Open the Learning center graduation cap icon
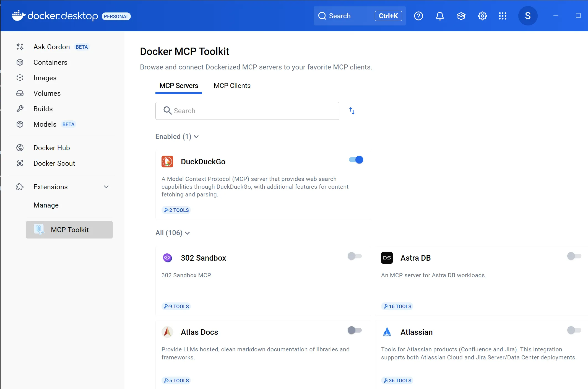The width and height of the screenshot is (588, 389). [461, 16]
